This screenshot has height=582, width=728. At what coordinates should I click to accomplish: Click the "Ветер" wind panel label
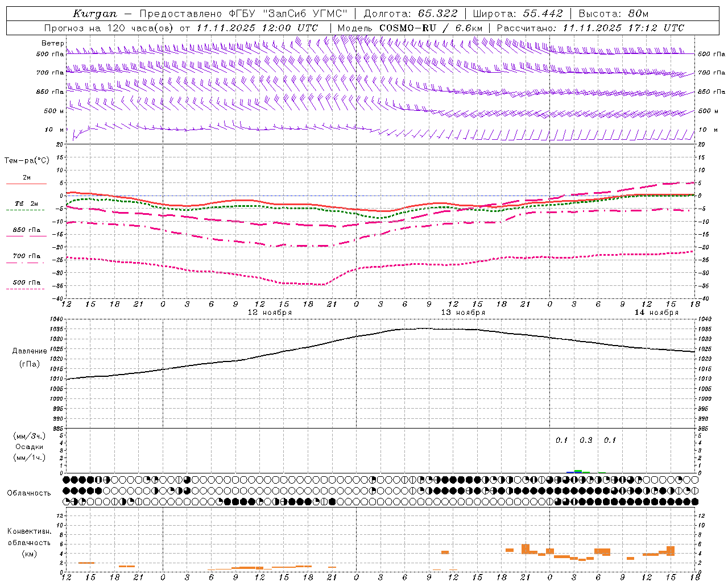pos(52,43)
